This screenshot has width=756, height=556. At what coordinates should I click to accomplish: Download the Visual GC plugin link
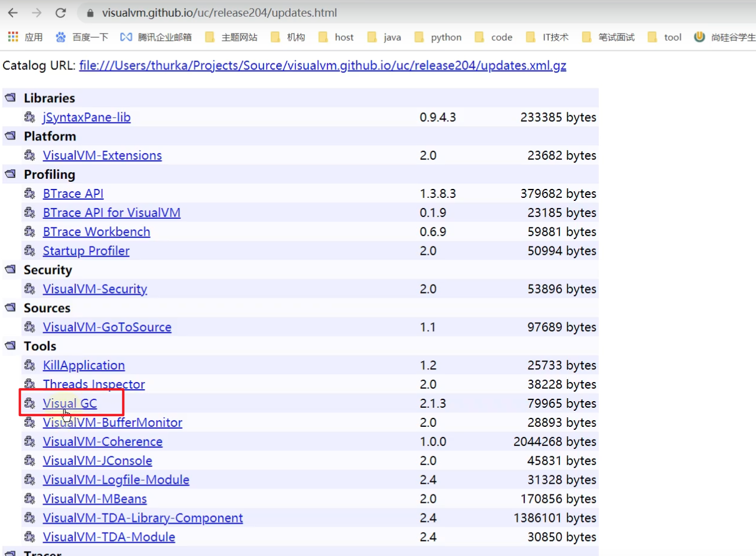(x=70, y=404)
